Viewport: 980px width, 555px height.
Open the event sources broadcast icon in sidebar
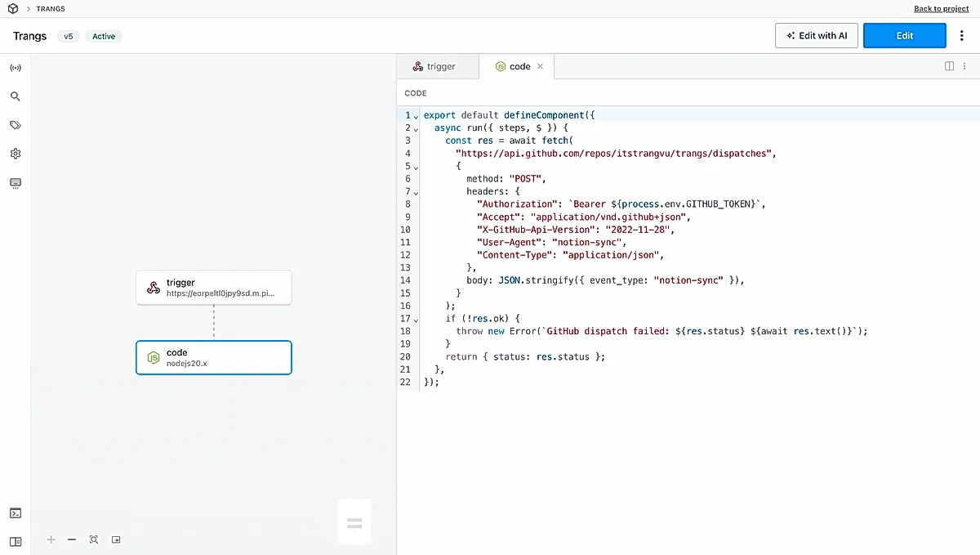(16, 68)
